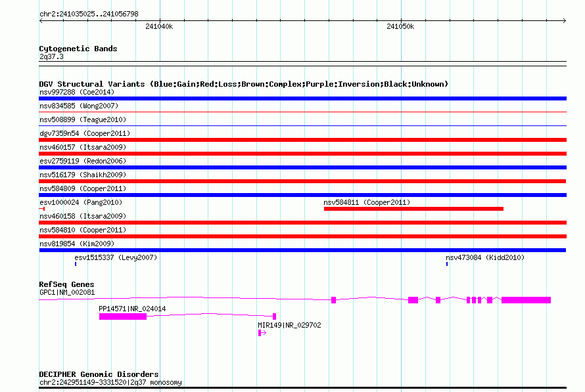Click the nsv584810 (Cooper2011) red bar
The image size is (585, 392).
click(302, 236)
